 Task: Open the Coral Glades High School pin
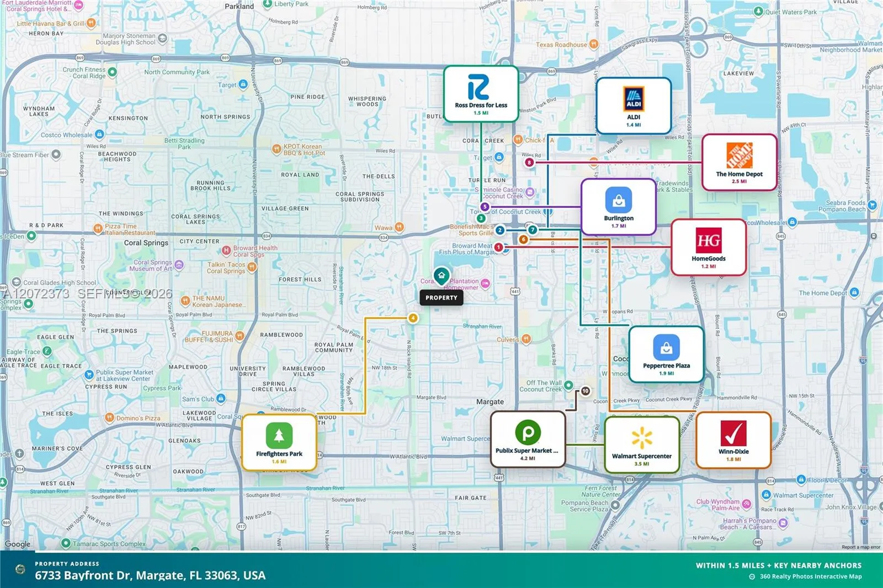click(x=16, y=282)
